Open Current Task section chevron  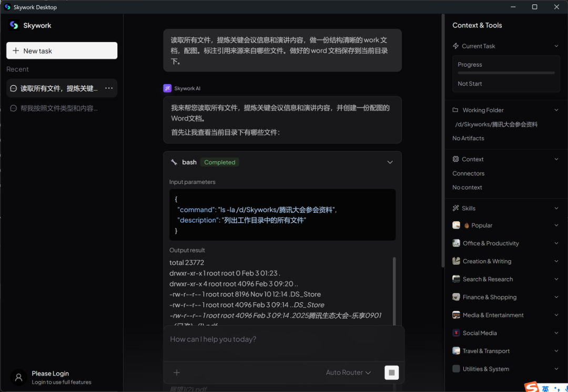click(556, 46)
